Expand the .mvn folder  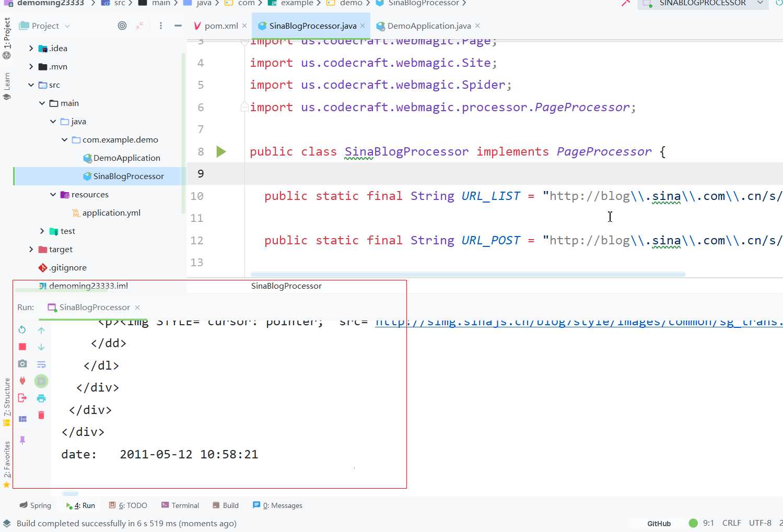pos(31,66)
